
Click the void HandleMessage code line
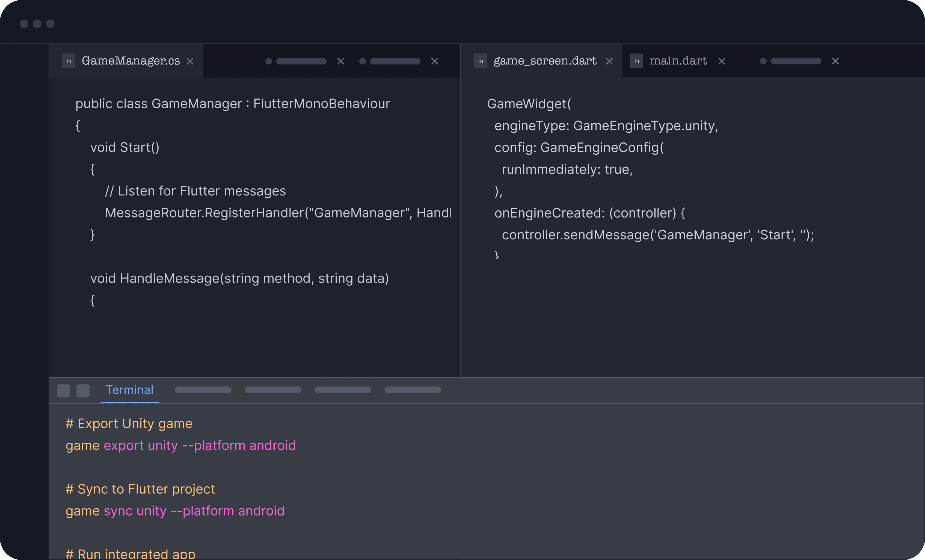click(239, 278)
